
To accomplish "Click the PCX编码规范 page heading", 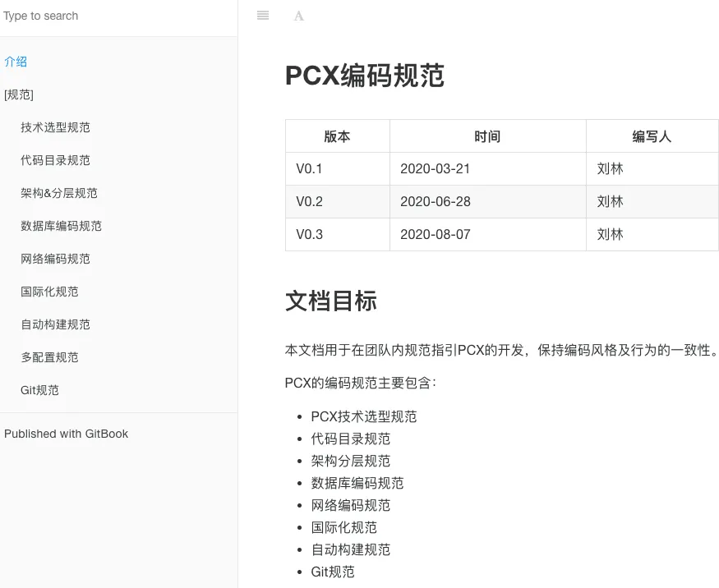I will point(365,76).
